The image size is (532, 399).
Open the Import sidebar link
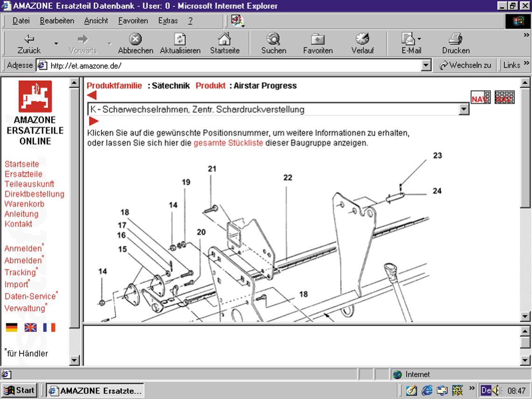tap(16, 284)
